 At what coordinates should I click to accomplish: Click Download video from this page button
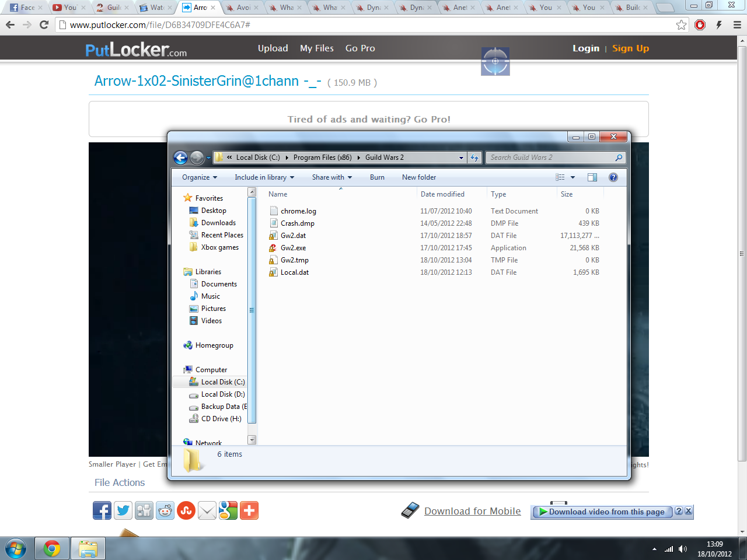[602, 512]
